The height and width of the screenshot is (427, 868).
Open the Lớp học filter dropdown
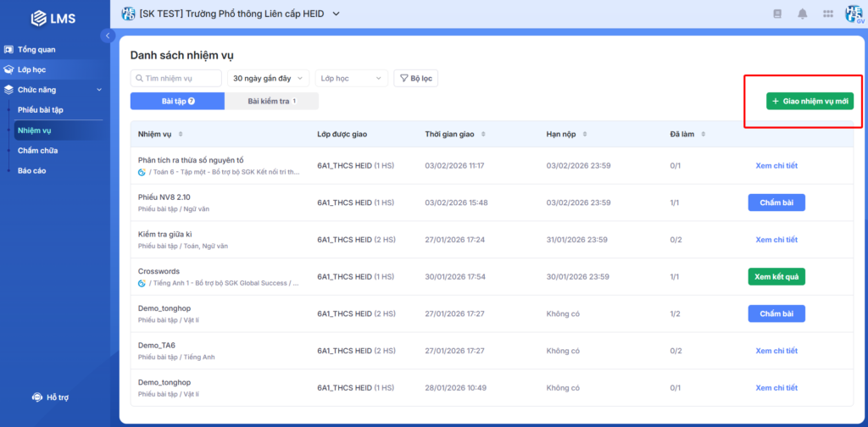coord(351,79)
